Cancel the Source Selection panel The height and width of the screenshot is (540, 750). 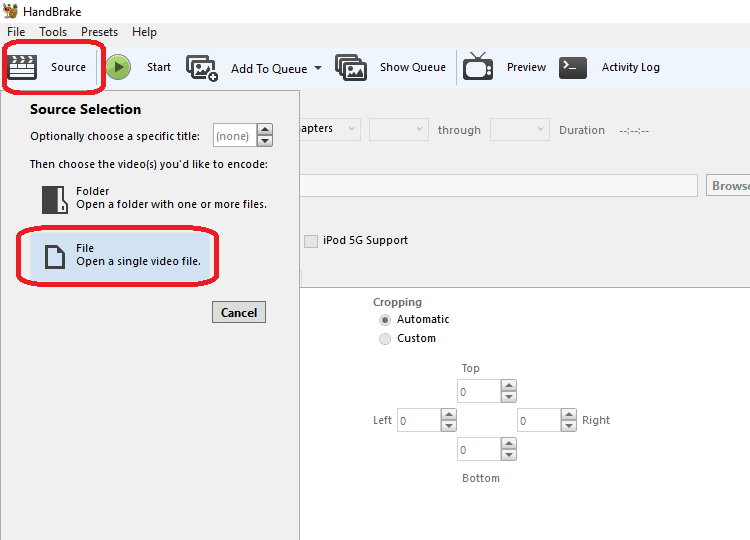pyautogui.click(x=239, y=312)
